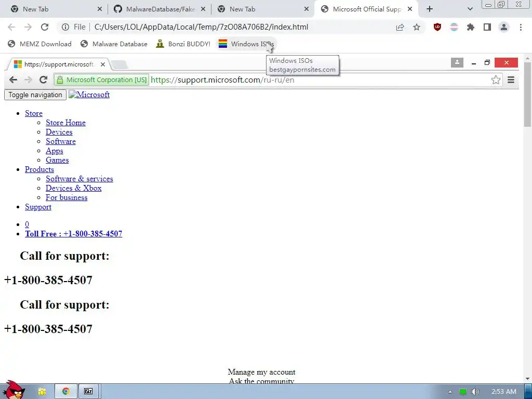Click the page's vertical scrollbar thumb
This screenshot has width=532, height=399.
528,94
